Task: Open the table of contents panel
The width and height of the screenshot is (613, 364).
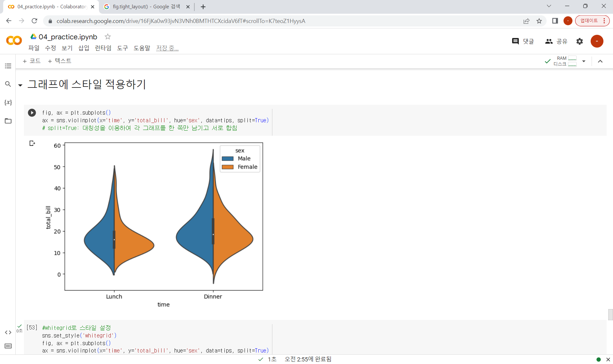Action: pos(8,66)
